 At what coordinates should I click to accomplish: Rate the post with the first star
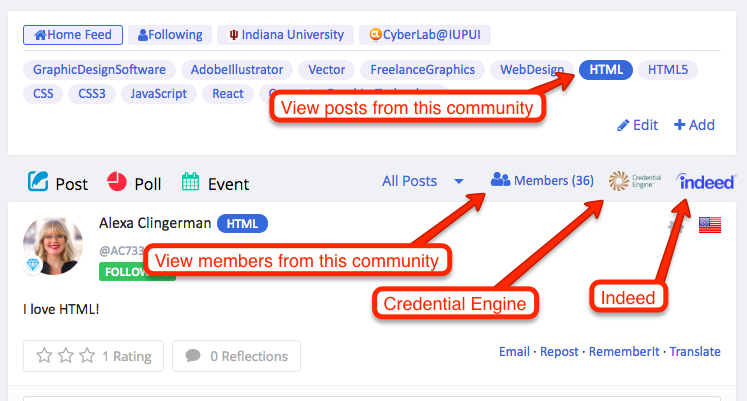[44, 355]
